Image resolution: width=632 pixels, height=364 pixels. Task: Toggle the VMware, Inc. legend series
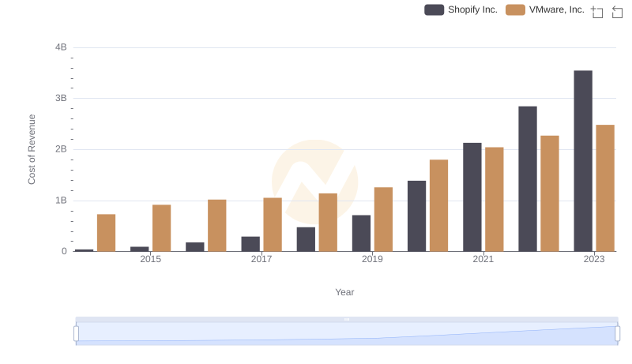click(545, 9)
